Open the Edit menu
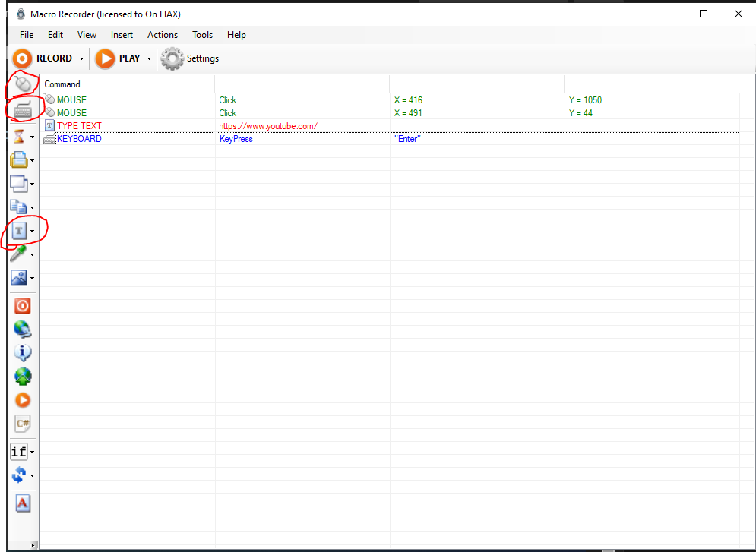This screenshot has width=756, height=552. tap(55, 35)
